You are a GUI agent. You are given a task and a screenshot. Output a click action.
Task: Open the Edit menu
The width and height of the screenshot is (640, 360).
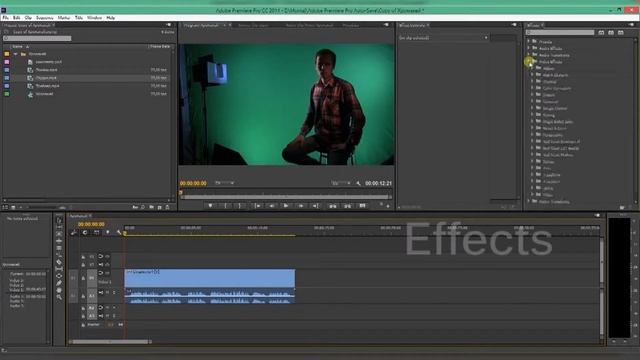[x=16, y=18]
